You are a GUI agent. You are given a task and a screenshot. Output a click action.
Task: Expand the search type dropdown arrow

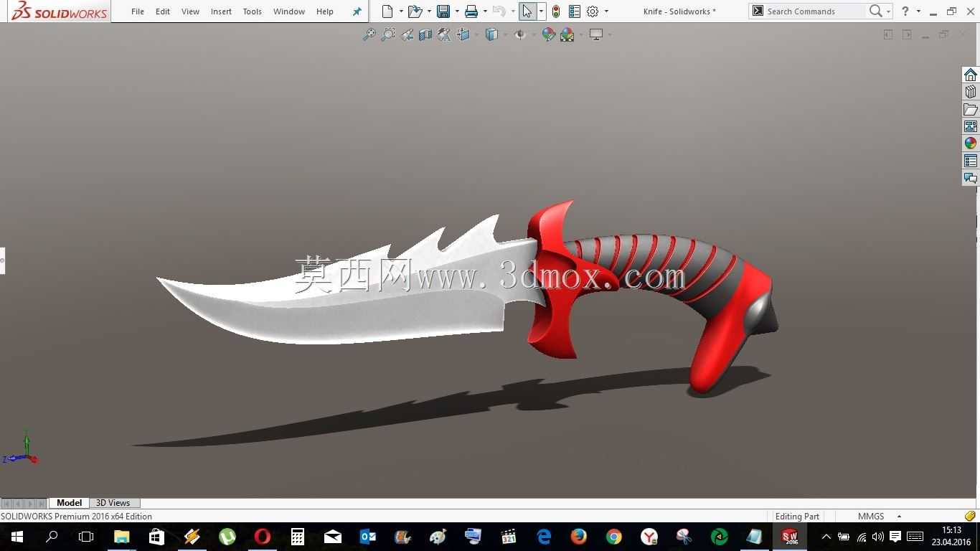(888, 11)
